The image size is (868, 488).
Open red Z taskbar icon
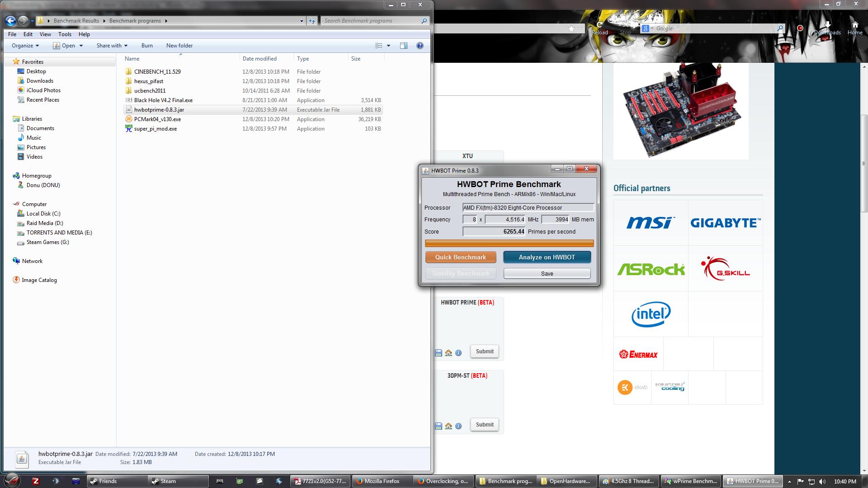point(36,481)
